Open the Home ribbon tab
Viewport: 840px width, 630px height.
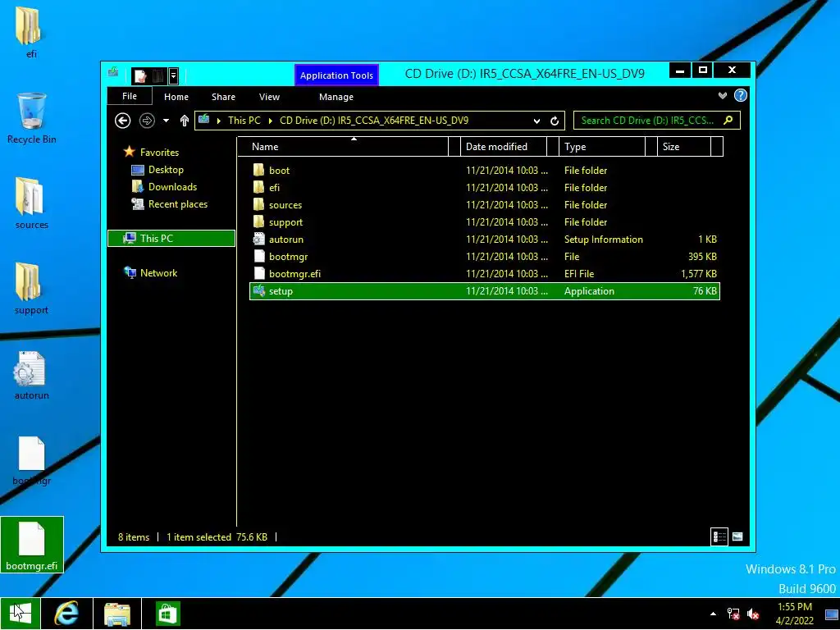click(x=176, y=97)
